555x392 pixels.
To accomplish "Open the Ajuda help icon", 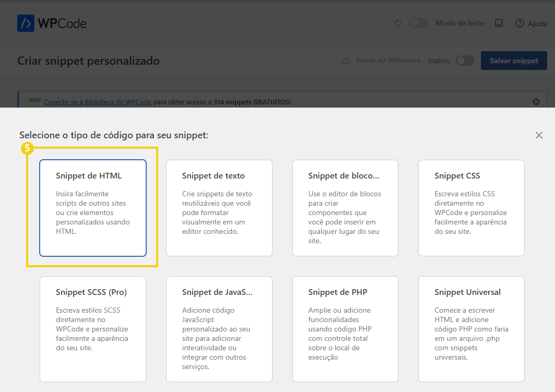I will 519,23.
